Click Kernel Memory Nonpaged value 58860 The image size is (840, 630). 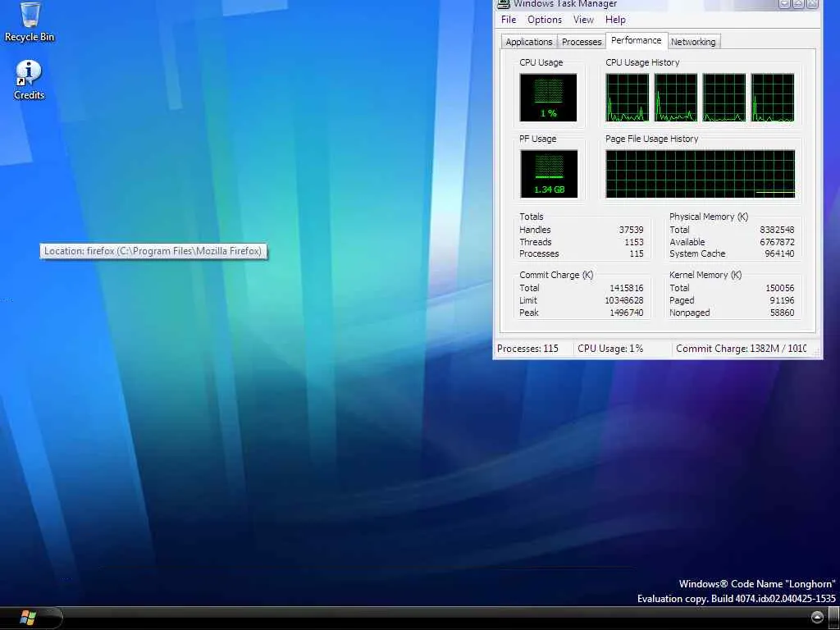click(782, 313)
